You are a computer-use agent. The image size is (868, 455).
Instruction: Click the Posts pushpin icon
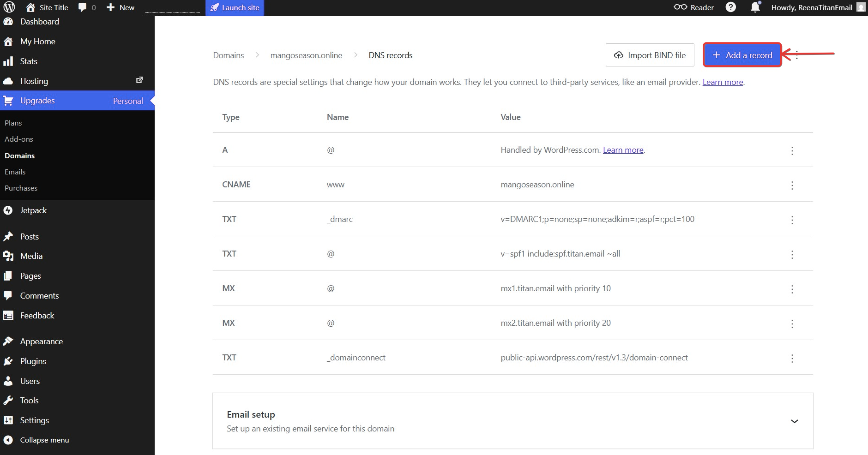point(8,237)
